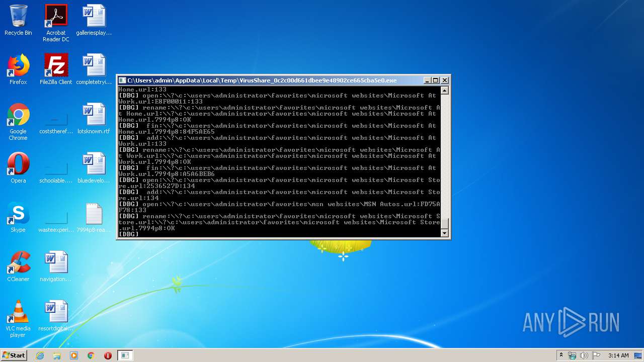Open the network status tray icon

pyautogui.click(x=572, y=355)
